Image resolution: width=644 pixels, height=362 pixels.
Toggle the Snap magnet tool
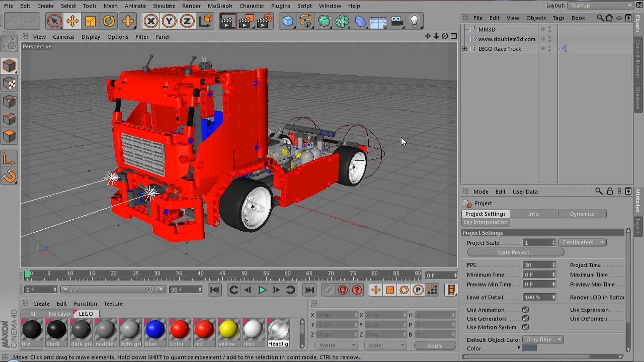tap(9, 176)
